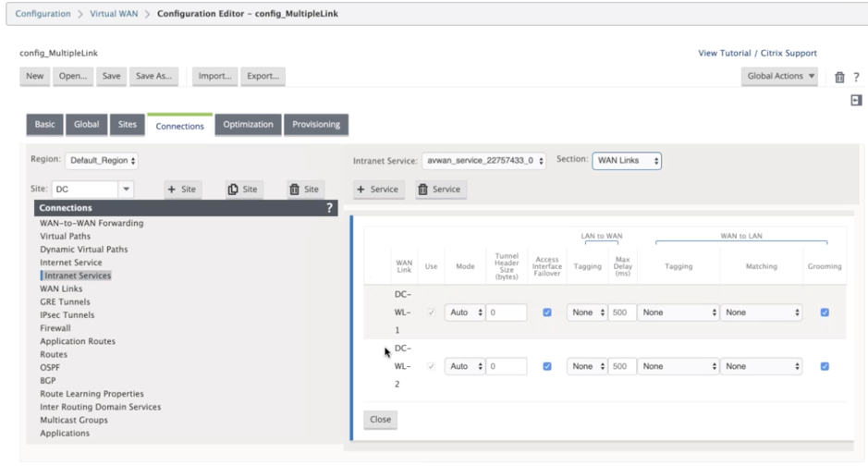Screen dimensions: 868x466
Task: Click Max Delay field for DC-WL-1
Action: (622, 313)
